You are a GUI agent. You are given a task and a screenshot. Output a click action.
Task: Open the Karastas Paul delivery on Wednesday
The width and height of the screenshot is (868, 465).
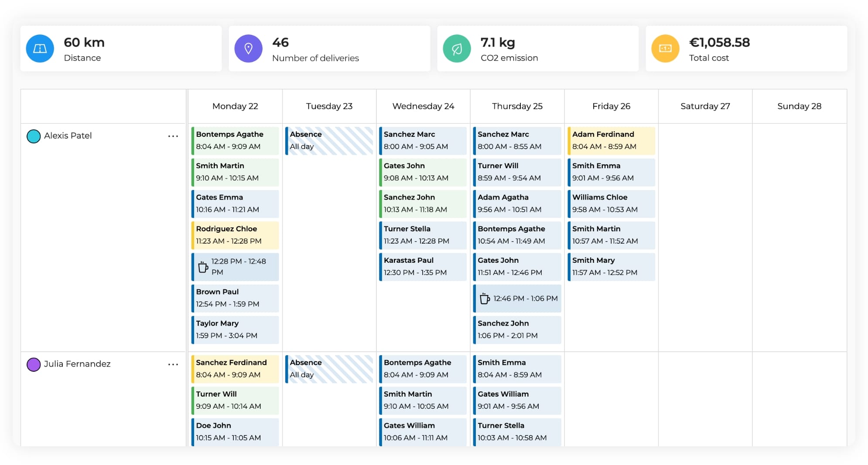[x=422, y=266]
